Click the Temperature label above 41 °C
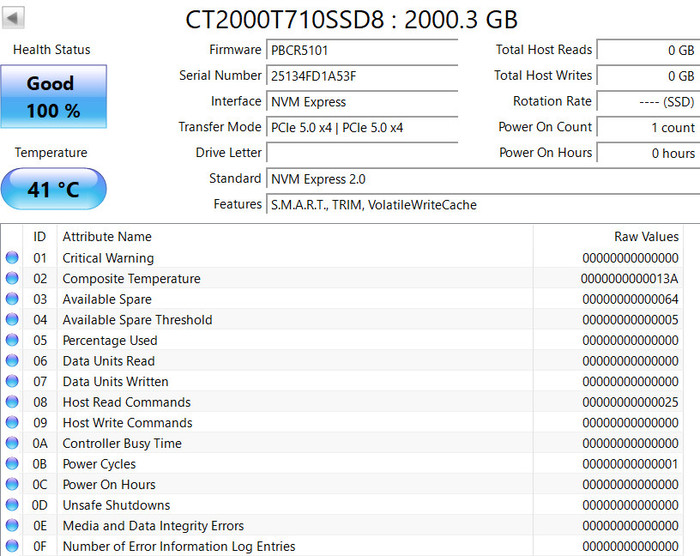This screenshot has width=700, height=556. 51,153
